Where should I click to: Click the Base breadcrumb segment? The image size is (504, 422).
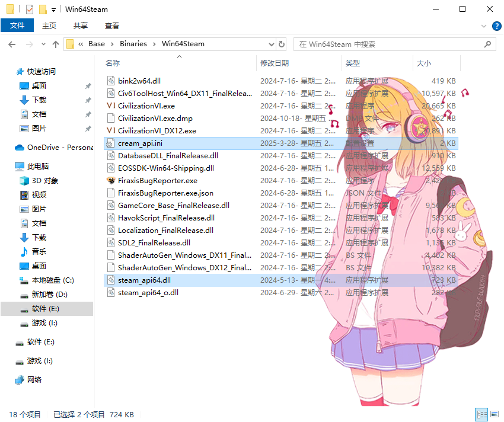click(x=97, y=44)
